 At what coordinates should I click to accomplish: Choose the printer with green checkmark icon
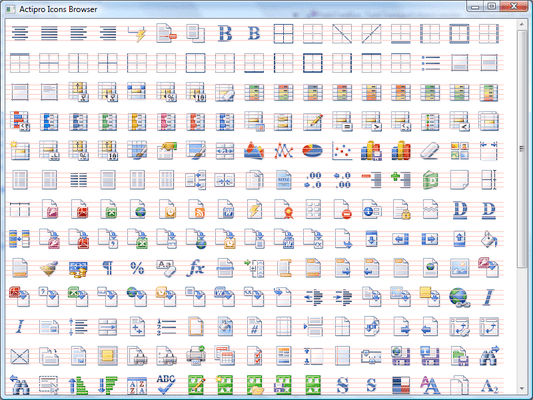(196, 355)
